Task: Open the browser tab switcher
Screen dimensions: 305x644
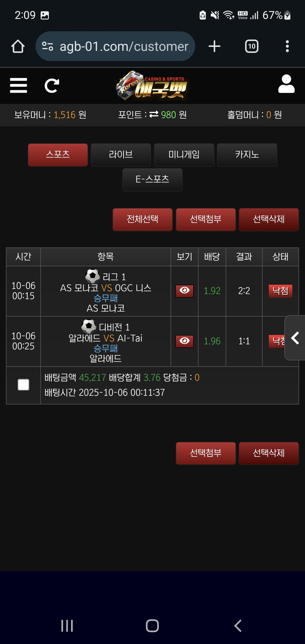Action: pyautogui.click(x=252, y=46)
